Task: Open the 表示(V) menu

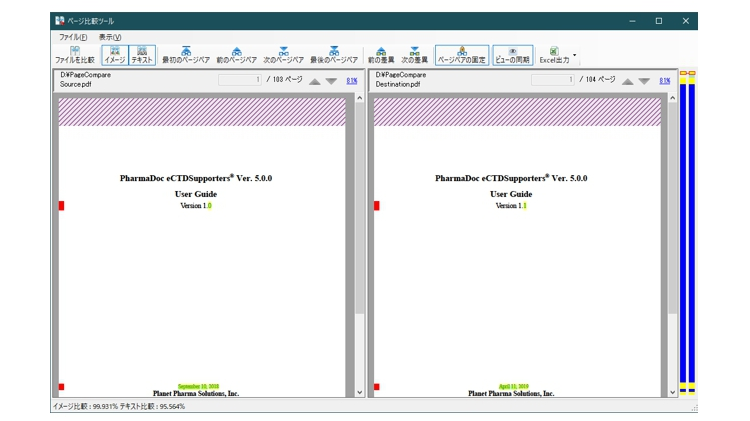Action: [110, 37]
